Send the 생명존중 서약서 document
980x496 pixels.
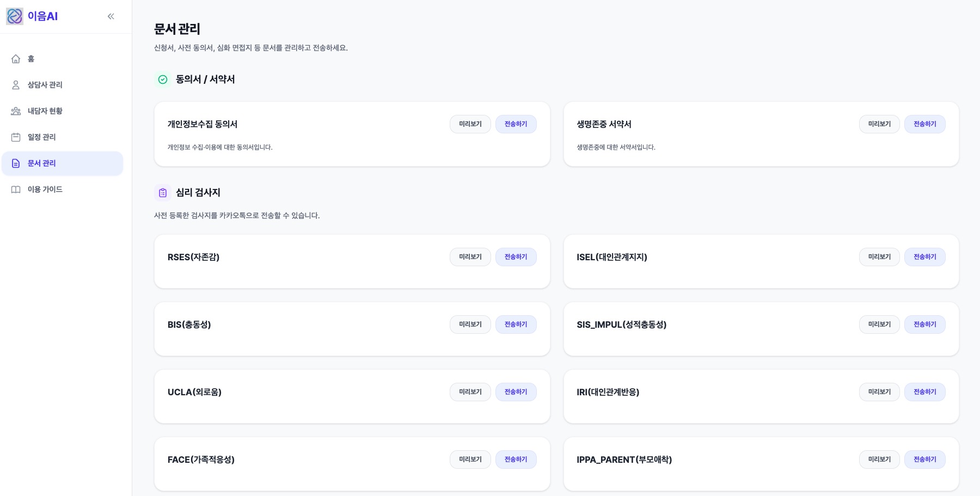pos(924,124)
